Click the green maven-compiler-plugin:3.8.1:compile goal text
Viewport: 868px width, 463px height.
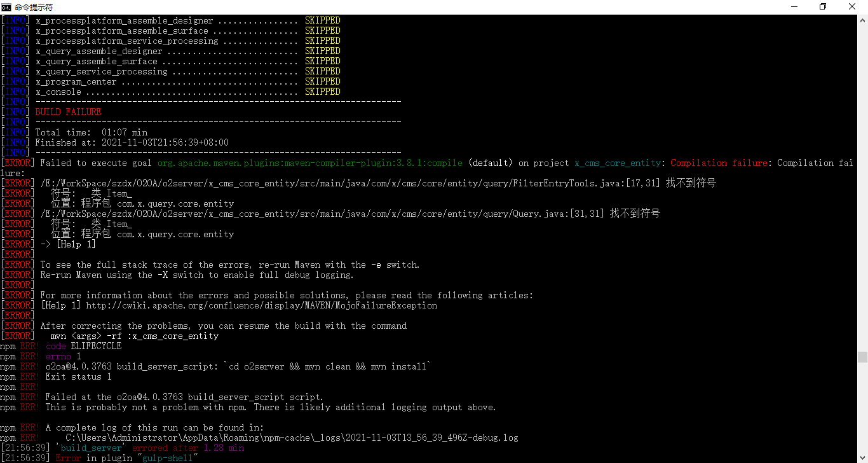click(310, 163)
